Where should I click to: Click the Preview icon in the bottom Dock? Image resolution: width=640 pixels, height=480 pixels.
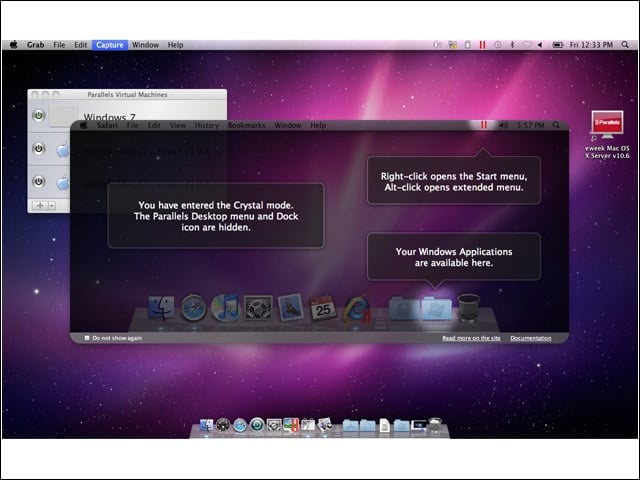coord(325,424)
